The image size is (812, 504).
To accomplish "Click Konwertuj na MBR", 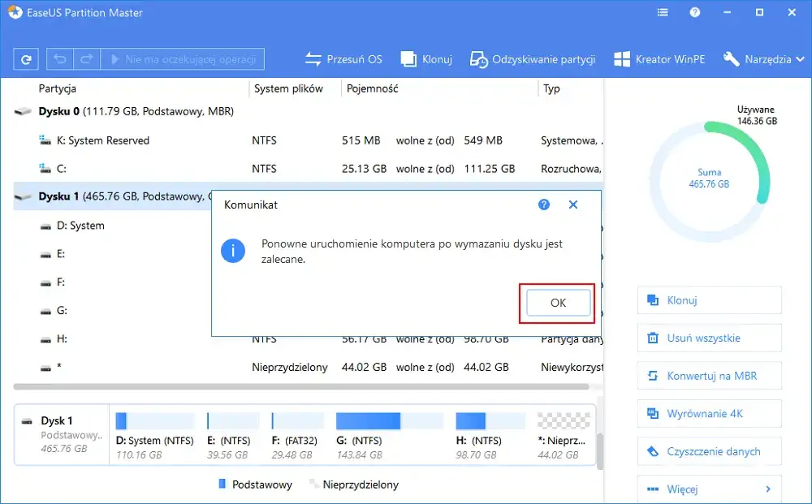I will (x=709, y=376).
